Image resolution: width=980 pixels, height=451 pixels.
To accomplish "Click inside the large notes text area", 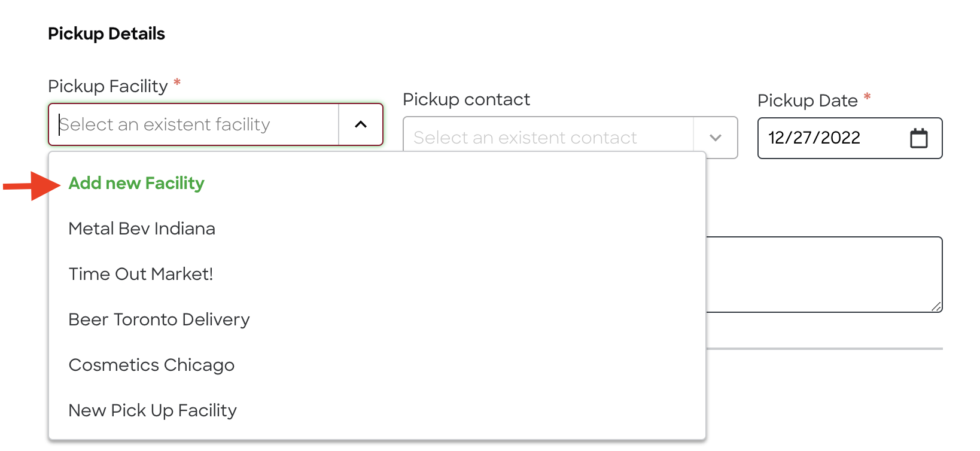I will coord(824,275).
